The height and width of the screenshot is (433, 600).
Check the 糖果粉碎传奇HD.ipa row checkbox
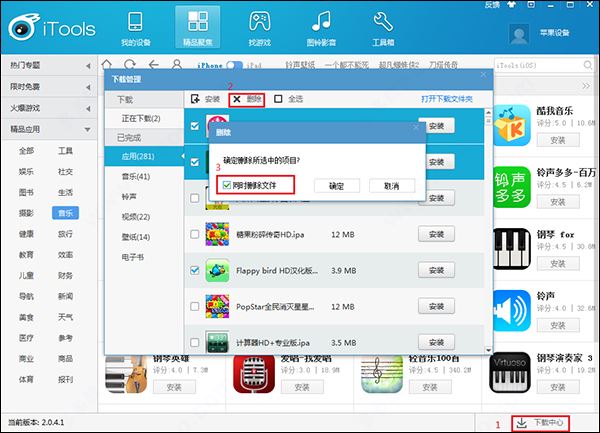pyautogui.click(x=195, y=234)
